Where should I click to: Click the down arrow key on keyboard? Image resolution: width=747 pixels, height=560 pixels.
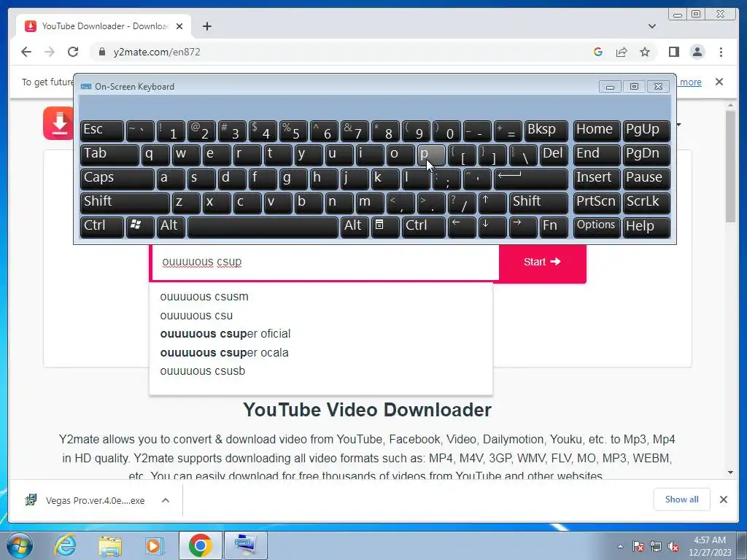(492, 227)
